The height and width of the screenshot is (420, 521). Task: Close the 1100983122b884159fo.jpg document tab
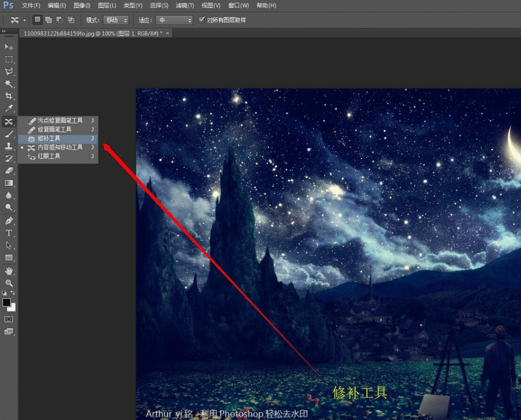tap(167, 33)
